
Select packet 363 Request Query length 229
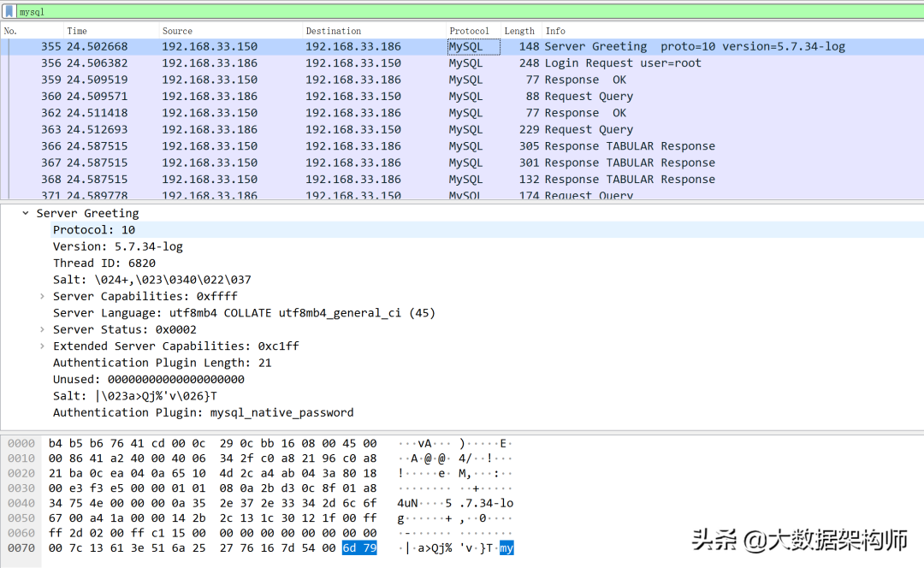[x=462, y=129]
